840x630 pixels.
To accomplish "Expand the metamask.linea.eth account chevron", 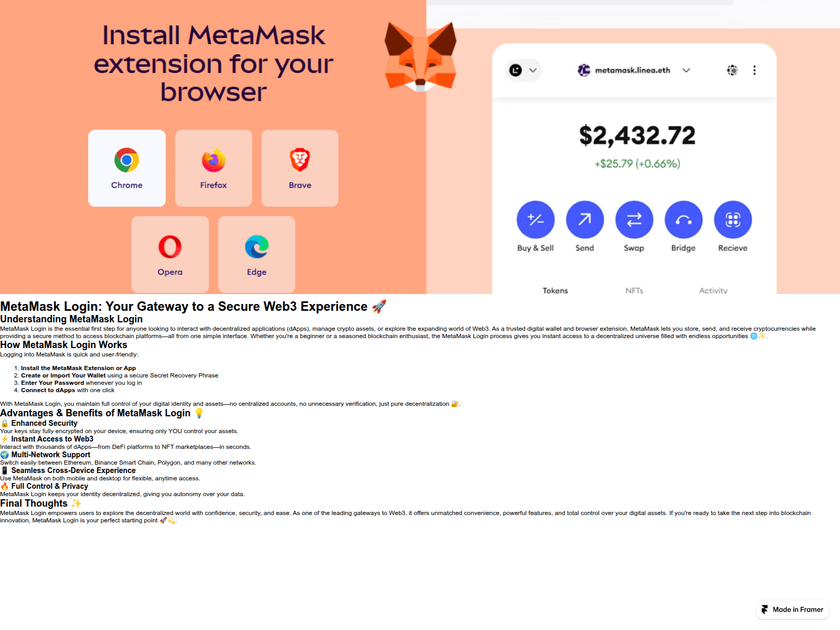I will pos(686,70).
